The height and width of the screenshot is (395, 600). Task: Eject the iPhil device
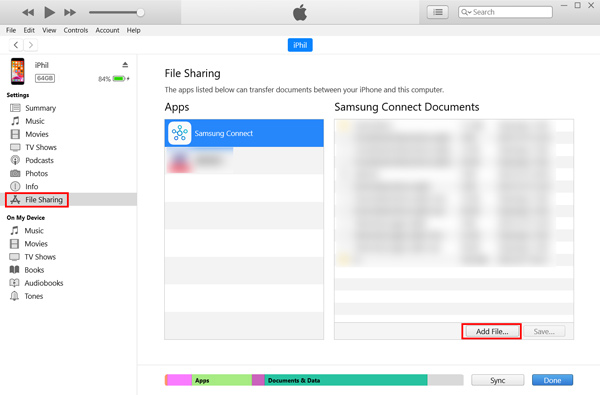coord(125,65)
